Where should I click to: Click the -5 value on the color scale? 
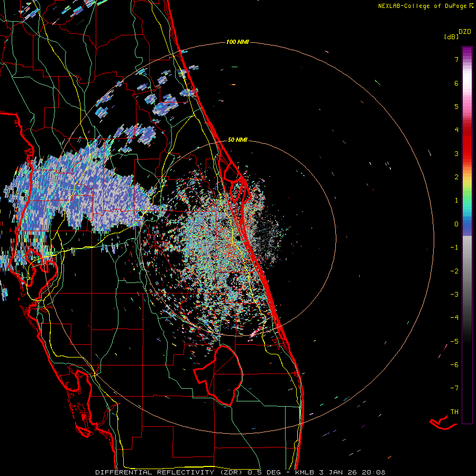[454, 342]
